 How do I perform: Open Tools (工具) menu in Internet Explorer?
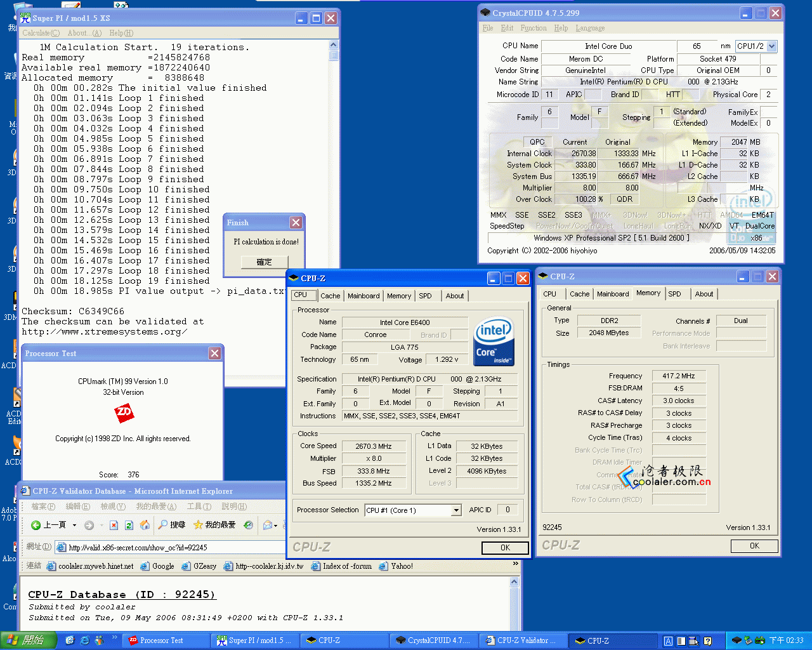[x=199, y=507]
